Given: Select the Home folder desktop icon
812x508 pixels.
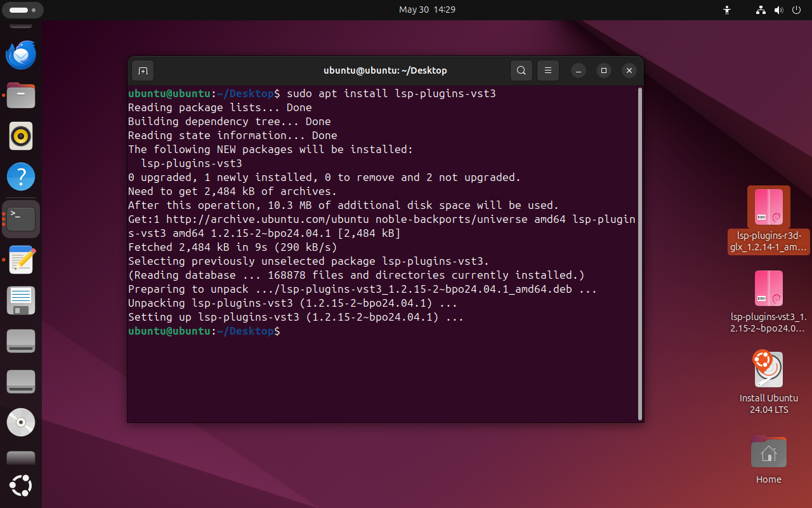Looking at the screenshot, I should (x=769, y=460).
